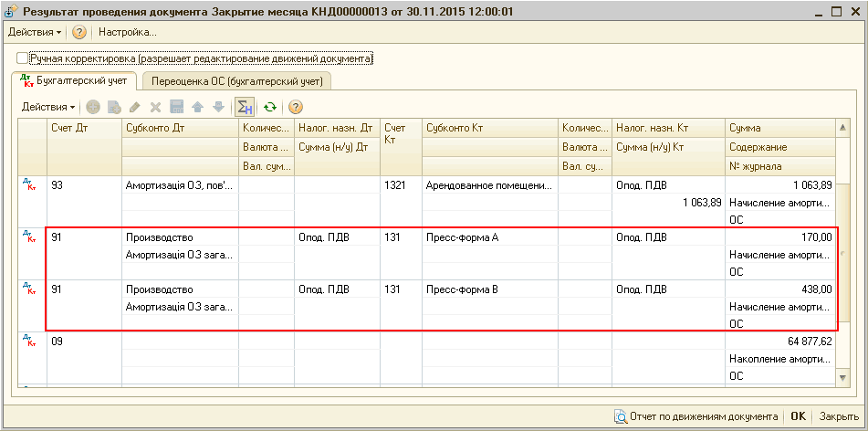This screenshot has height=431, width=868.
Task: Click the delete (X) icon in the table toolbar
Action: click(x=155, y=107)
